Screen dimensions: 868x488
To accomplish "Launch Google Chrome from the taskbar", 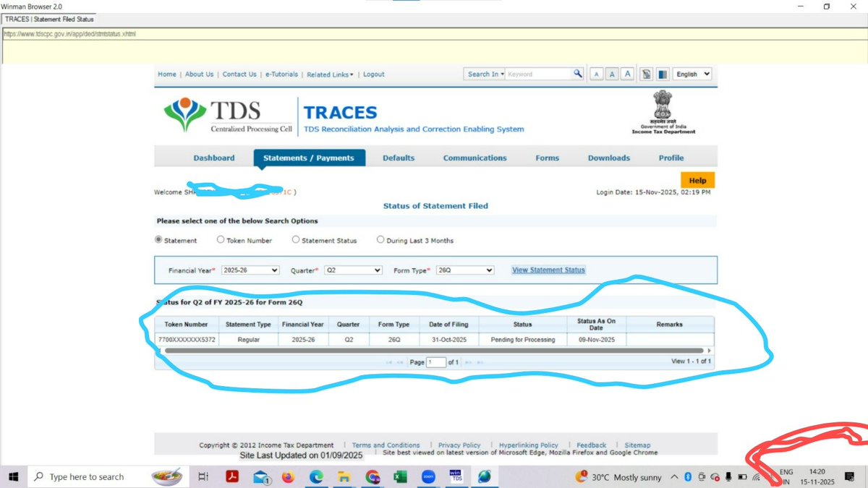I will 373,476.
